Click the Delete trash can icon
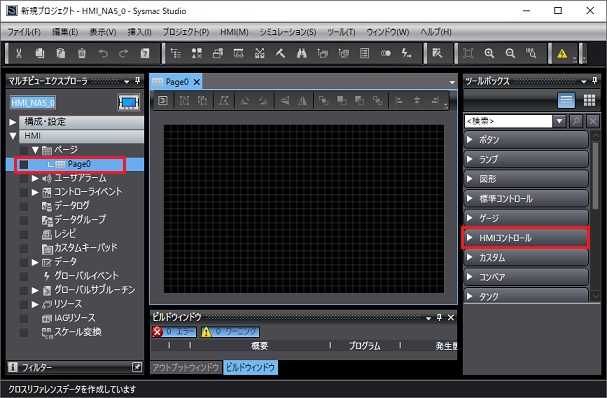The image size is (607, 398). pos(82,53)
